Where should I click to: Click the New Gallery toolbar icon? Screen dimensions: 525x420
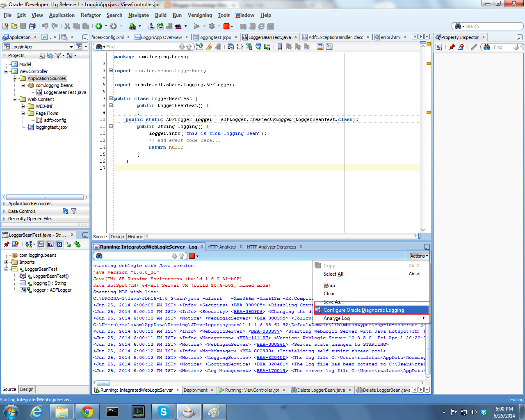5,26
